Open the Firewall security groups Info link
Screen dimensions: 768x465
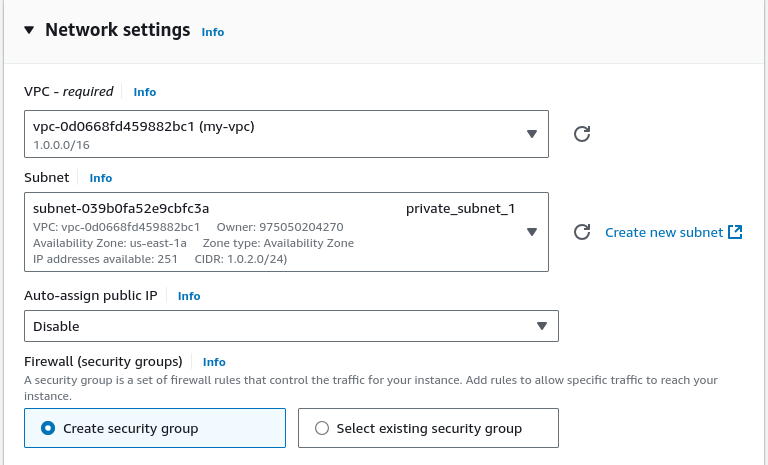pyautogui.click(x=214, y=362)
